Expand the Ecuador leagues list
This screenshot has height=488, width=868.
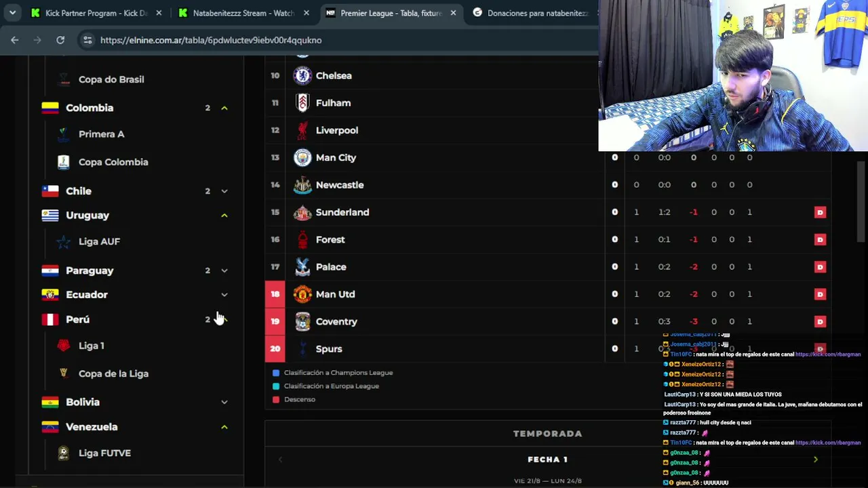224,295
